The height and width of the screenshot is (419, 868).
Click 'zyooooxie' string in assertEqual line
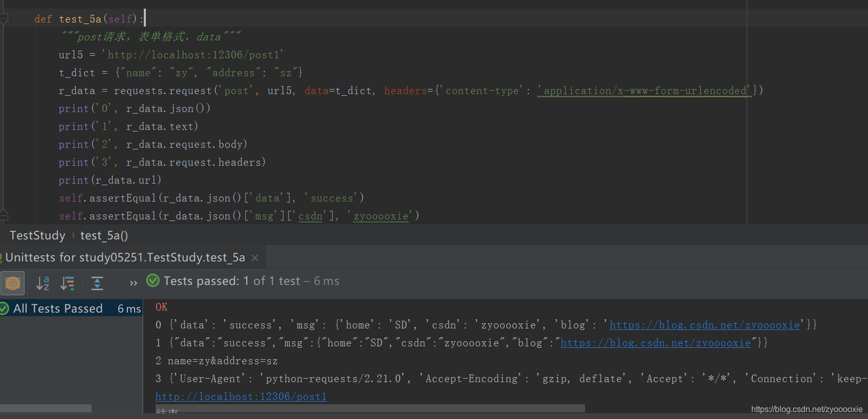381,216
